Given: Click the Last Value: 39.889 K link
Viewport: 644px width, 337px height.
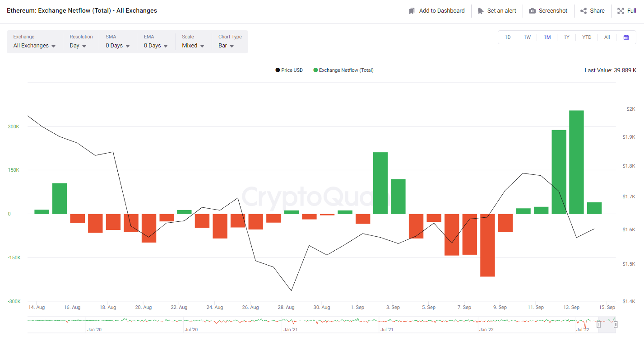Looking at the screenshot, I should pyautogui.click(x=610, y=70).
